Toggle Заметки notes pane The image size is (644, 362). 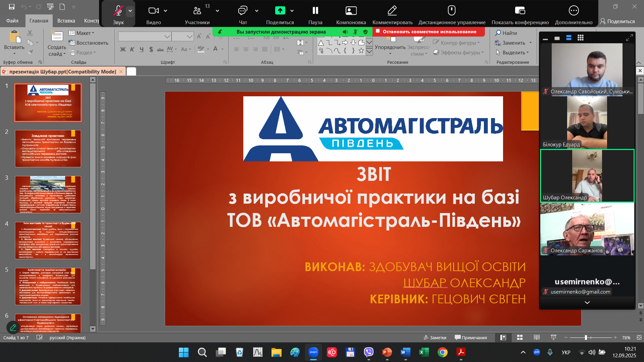pos(435,338)
